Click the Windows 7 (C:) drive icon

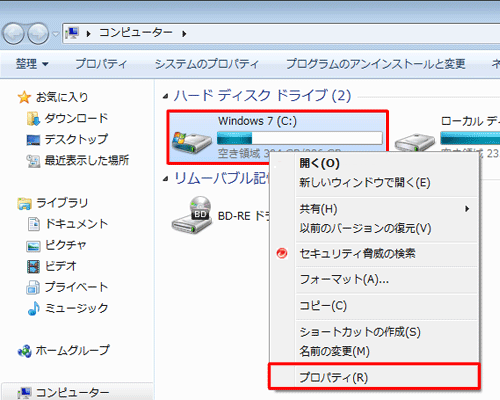tap(192, 142)
